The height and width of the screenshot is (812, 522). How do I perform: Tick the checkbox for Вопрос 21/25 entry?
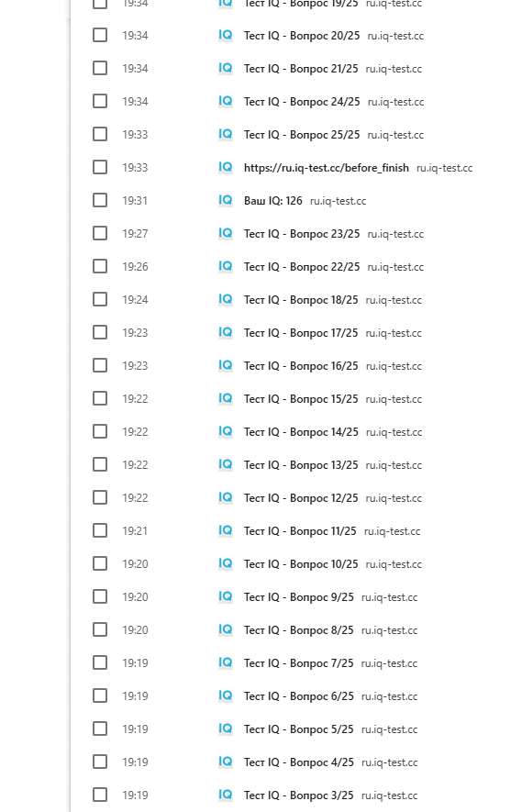pyautogui.click(x=100, y=69)
